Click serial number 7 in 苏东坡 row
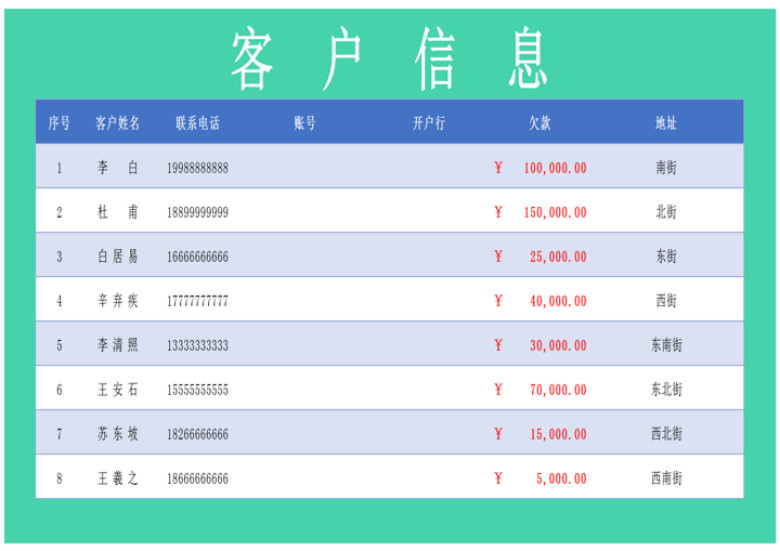 point(59,435)
